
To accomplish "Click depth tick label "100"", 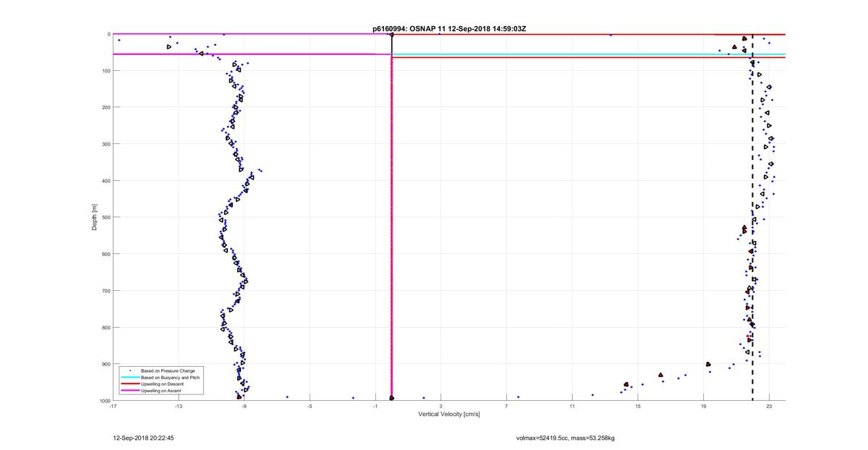I will 106,71.
